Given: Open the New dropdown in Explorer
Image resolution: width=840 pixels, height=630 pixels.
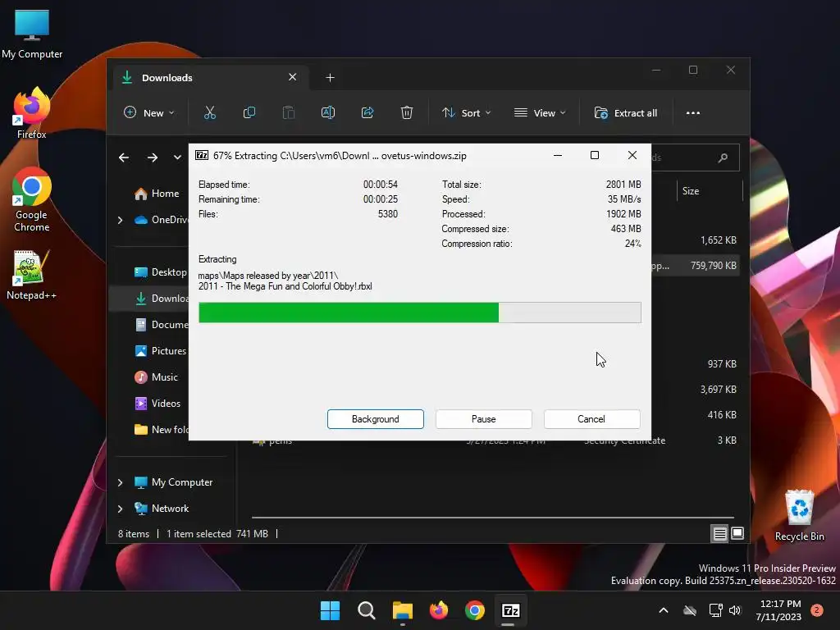Looking at the screenshot, I should coord(149,113).
